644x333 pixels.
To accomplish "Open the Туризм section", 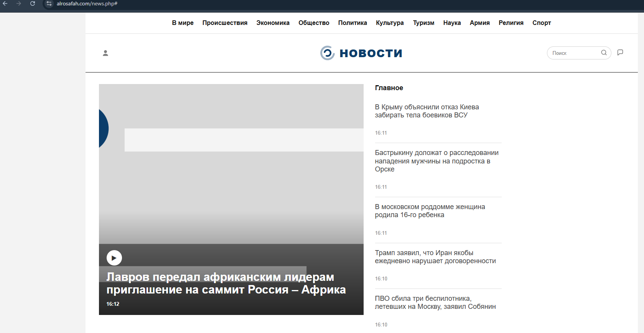I will pyautogui.click(x=423, y=23).
